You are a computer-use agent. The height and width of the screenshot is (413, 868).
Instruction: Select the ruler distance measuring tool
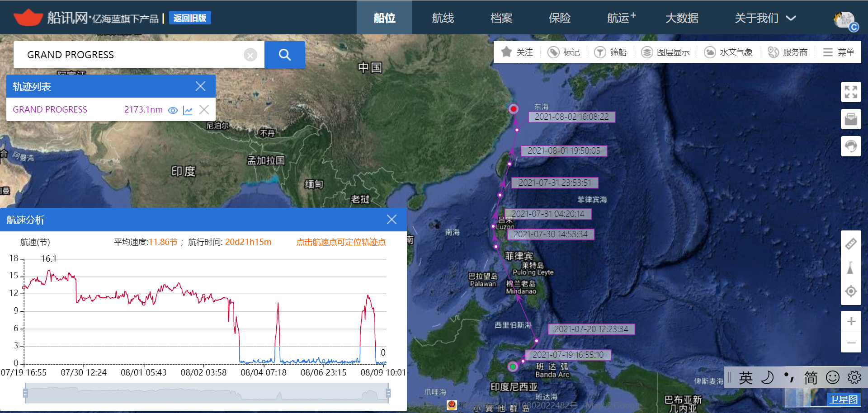[850, 244]
